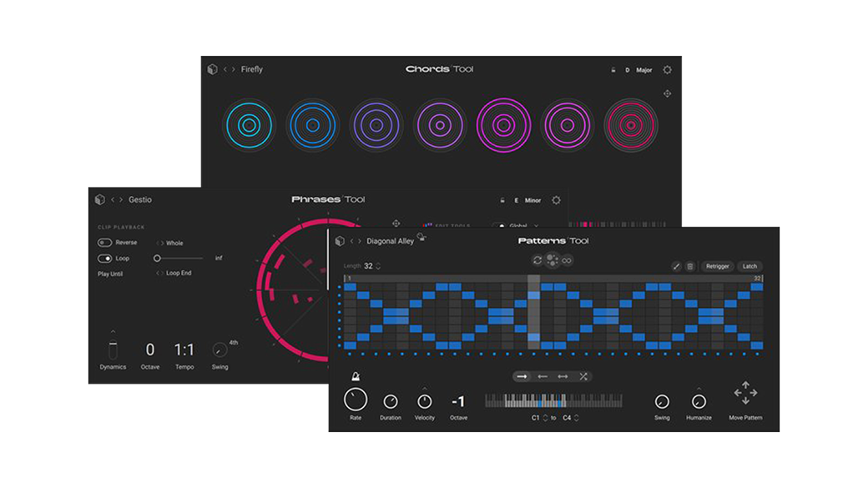Open Chords Tool scale dropdown showing Major
Viewport: 868px width, 488px height.
point(643,70)
